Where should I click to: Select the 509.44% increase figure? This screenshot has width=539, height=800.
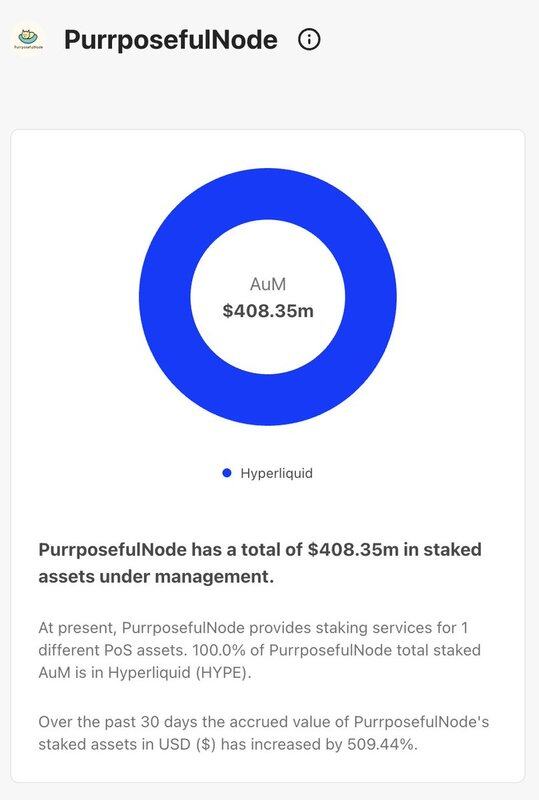(380, 744)
